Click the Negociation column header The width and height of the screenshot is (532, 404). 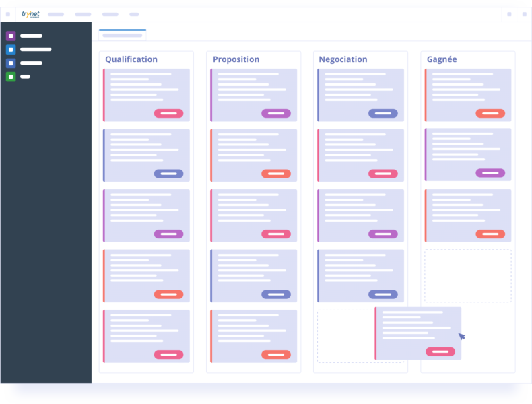(x=343, y=59)
